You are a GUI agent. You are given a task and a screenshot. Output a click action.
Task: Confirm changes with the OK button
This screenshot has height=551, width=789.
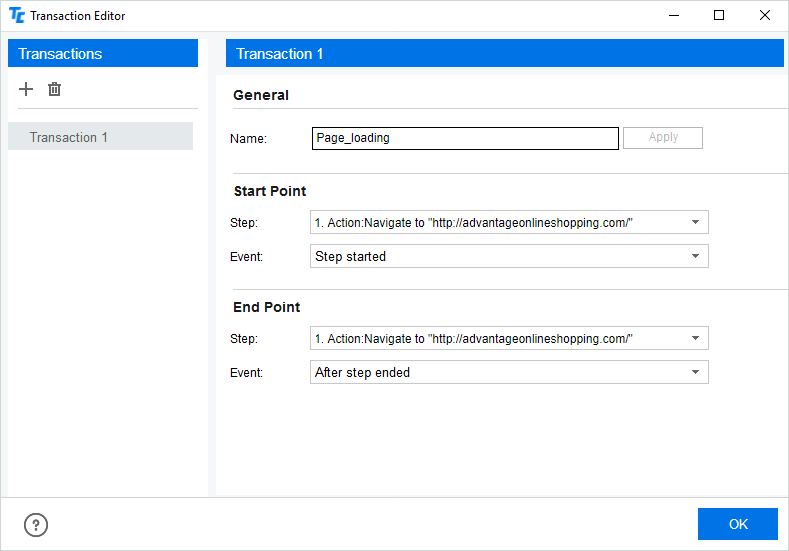point(737,524)
